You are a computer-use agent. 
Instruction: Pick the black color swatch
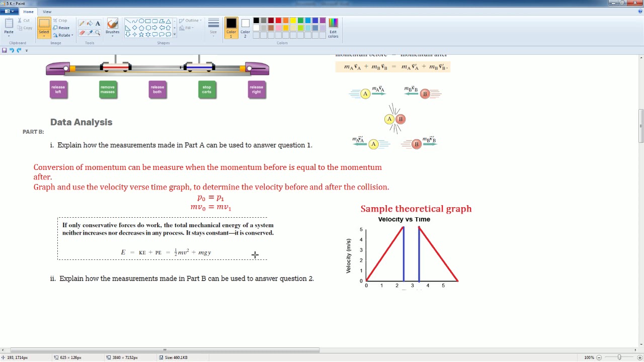(x=256, y=21)
